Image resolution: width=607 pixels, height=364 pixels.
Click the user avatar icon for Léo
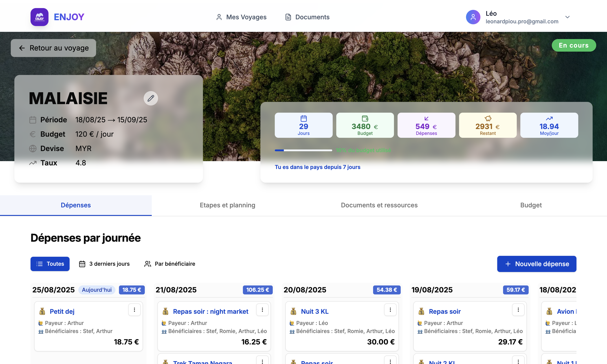point(473,17)
